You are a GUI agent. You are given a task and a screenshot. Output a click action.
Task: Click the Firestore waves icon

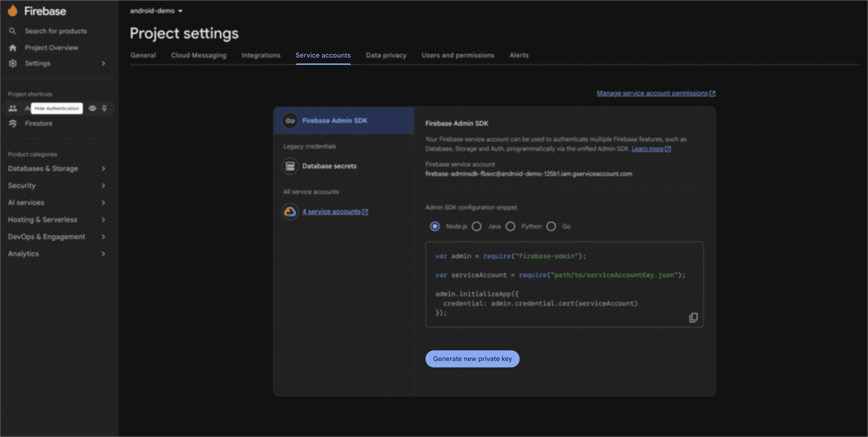click(x=13, y=123)
